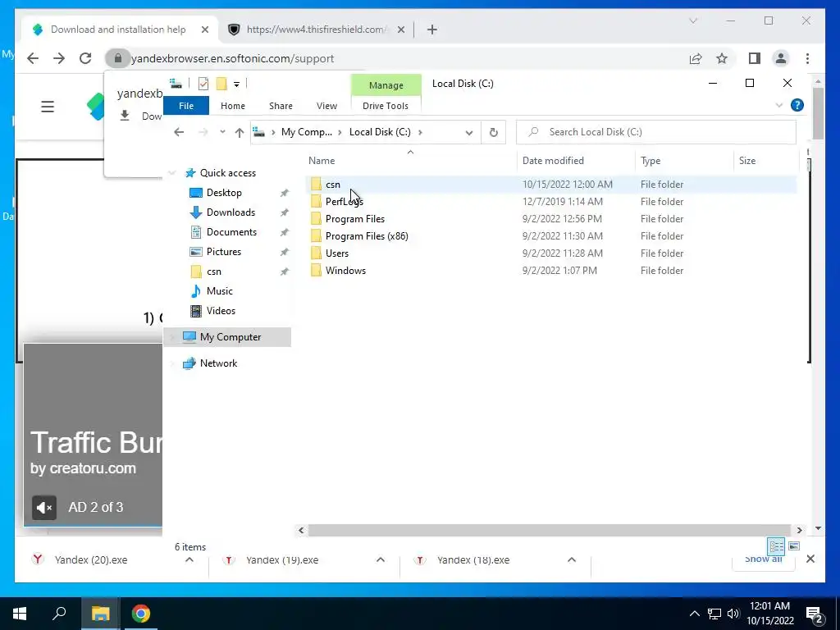Open Downloads in Quick access

click(x=231, y=212)
